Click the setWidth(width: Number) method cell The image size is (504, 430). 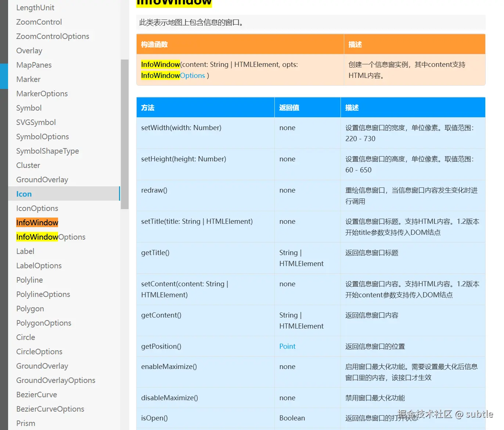[205, 133]
